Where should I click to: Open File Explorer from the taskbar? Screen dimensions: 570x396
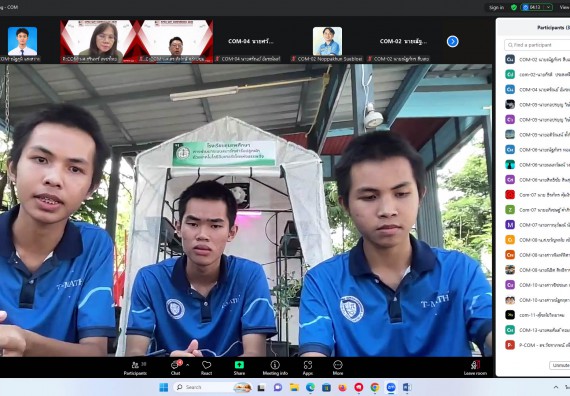(294, 388)
